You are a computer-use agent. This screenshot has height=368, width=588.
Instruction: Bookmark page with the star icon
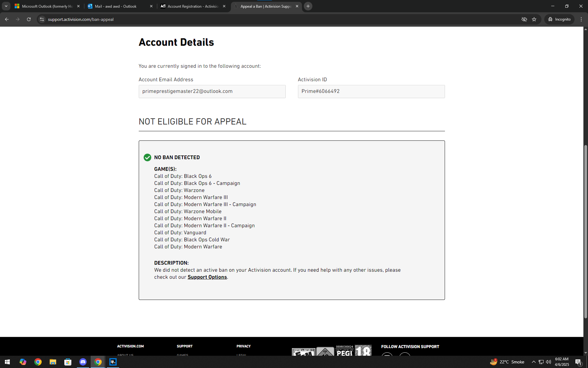click(534, 19)
